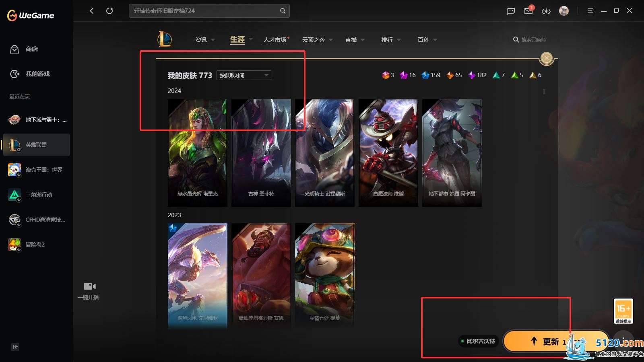Open the 直播 tab
644x362 pixels.
click(x=351, y=40)
